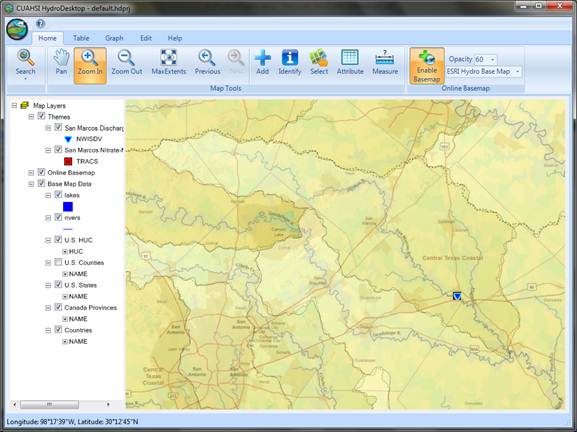Click the Longitude Latitude status text
Viewport: 577px width, 432px height.
[72, 421]
